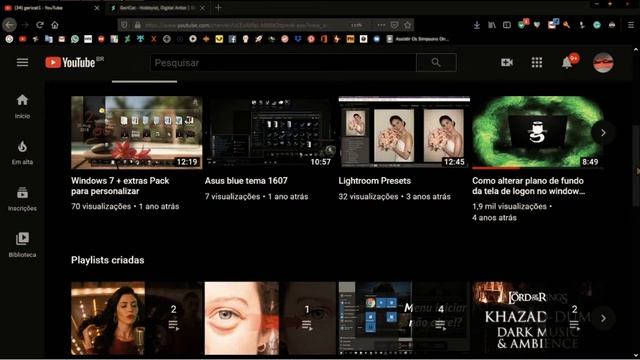This screenshot has width=640, height=360.
Task: Go to Início in the sidebar
Action: click(22, 106)
